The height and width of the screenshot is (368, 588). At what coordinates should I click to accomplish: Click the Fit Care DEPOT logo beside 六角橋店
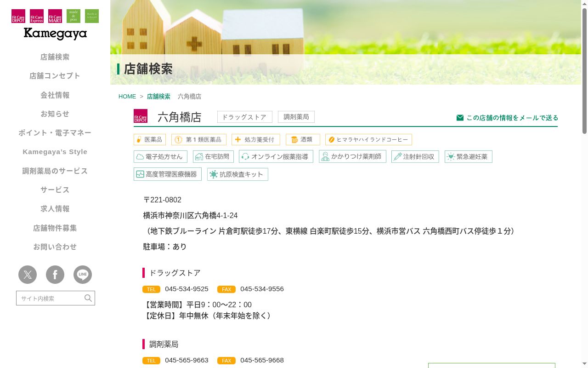[141, 116]
